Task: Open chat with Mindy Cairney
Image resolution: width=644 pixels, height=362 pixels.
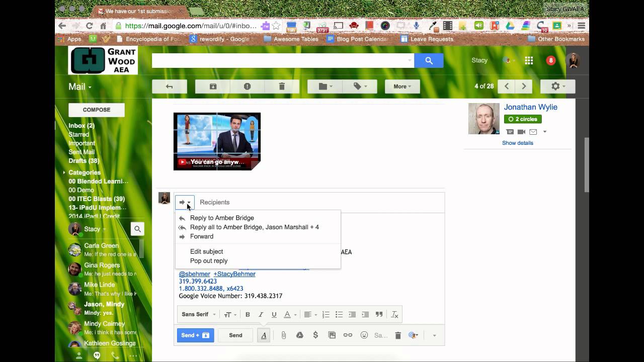Action: click(103, 328)
